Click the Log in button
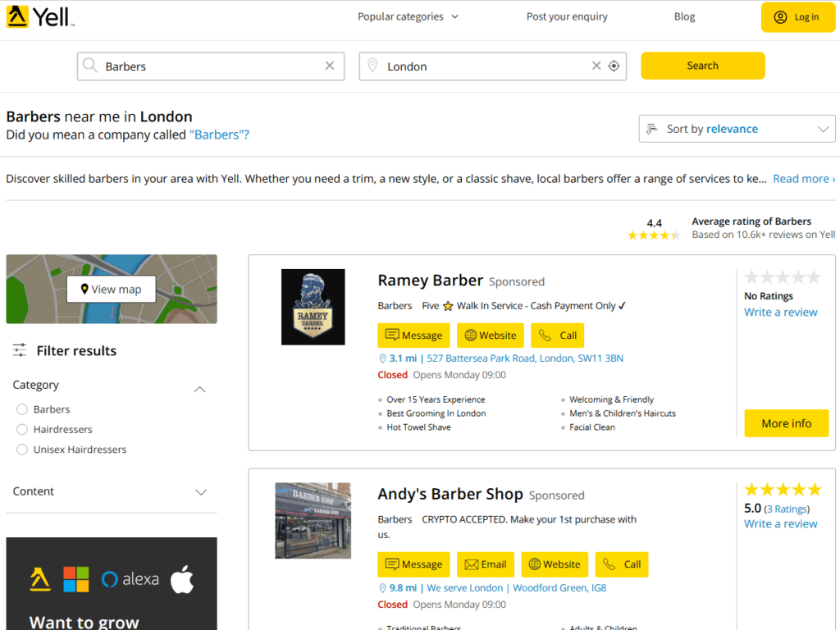The image size is (840, 630). pos(797,17)
